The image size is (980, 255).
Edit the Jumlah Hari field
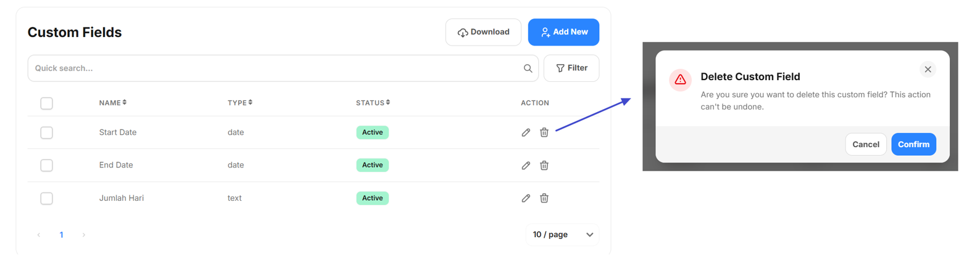(x=526, y=198)
